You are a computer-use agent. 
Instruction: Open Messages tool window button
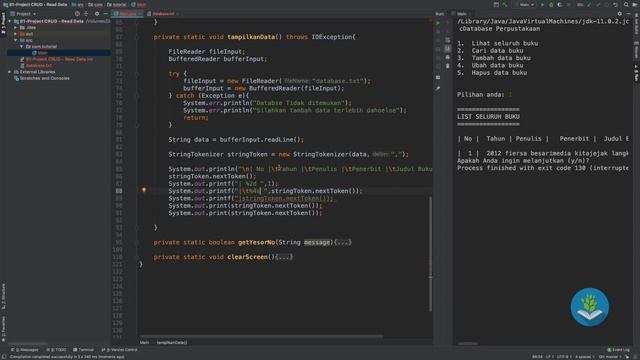(x=24, y=350)
